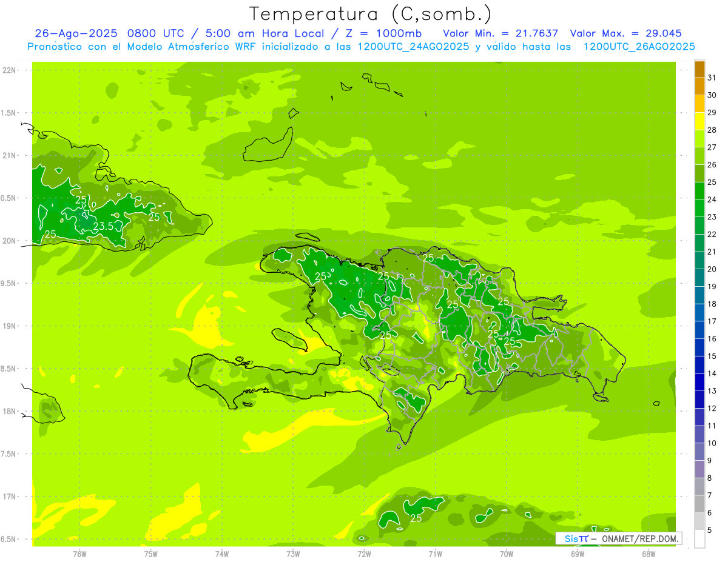Click the legend value "27" on the color scale
The height and width of the screenshot is (562, 728).
(x=712, y=147)
